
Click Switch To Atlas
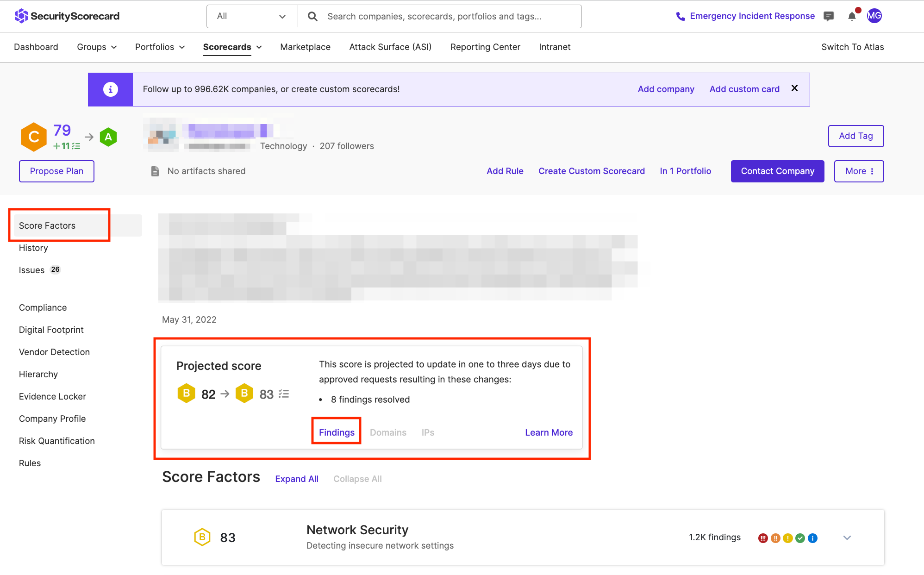853,47
